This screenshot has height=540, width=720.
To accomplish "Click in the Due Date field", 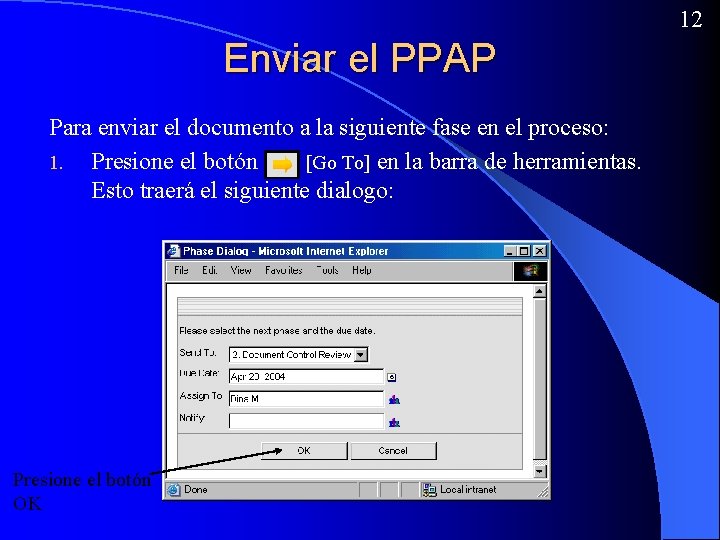I will [x=306, y=377].
